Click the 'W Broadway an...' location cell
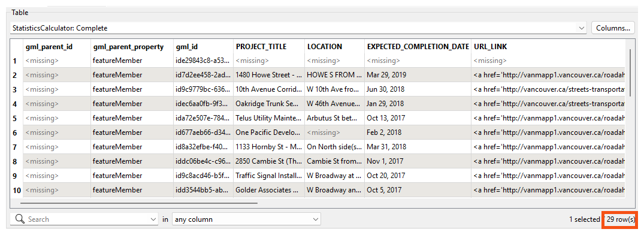The height and width of the screenshot is (235, 644). tap(335, 190)
